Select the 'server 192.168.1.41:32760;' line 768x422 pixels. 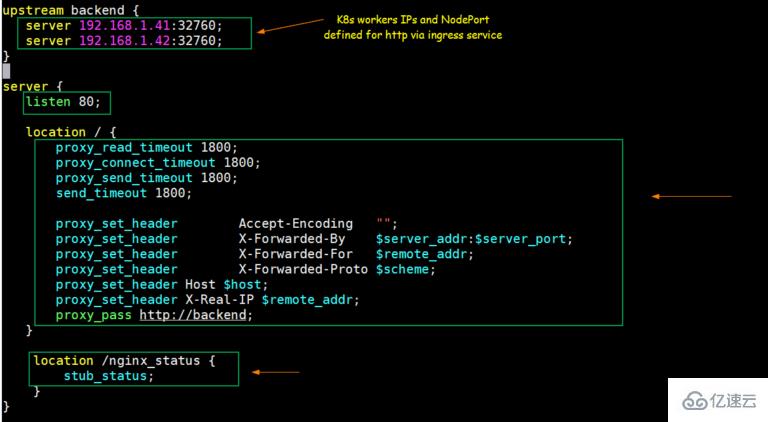click(x=124, y=25)
